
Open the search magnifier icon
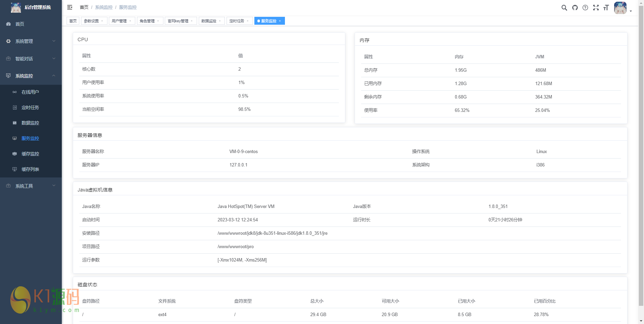click(x=564, y=8)
